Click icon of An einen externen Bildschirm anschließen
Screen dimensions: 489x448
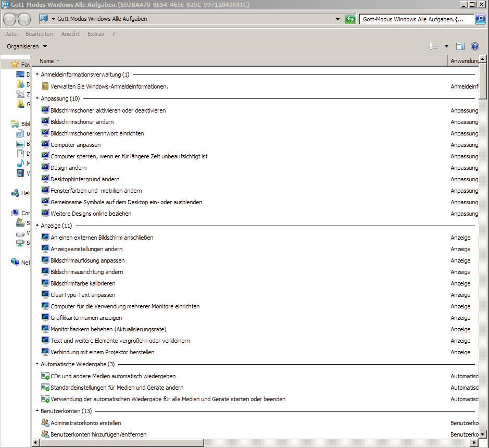45,237
